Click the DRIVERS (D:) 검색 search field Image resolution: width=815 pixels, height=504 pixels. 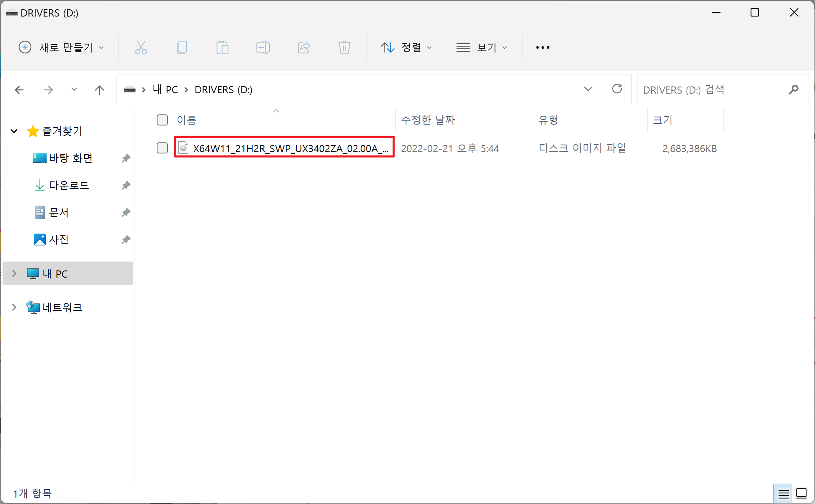pyautogui.click(x=712, y=90)
